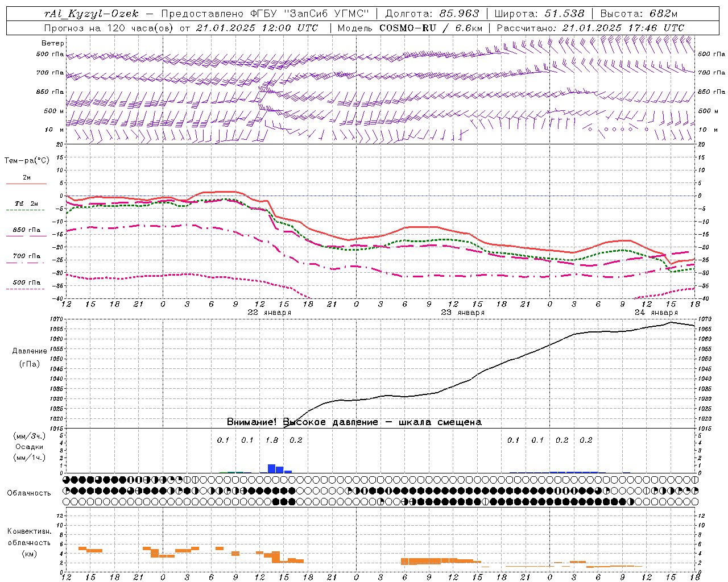
Task: Click the (гПа) unit label under Давление
Action: point(30,364)
